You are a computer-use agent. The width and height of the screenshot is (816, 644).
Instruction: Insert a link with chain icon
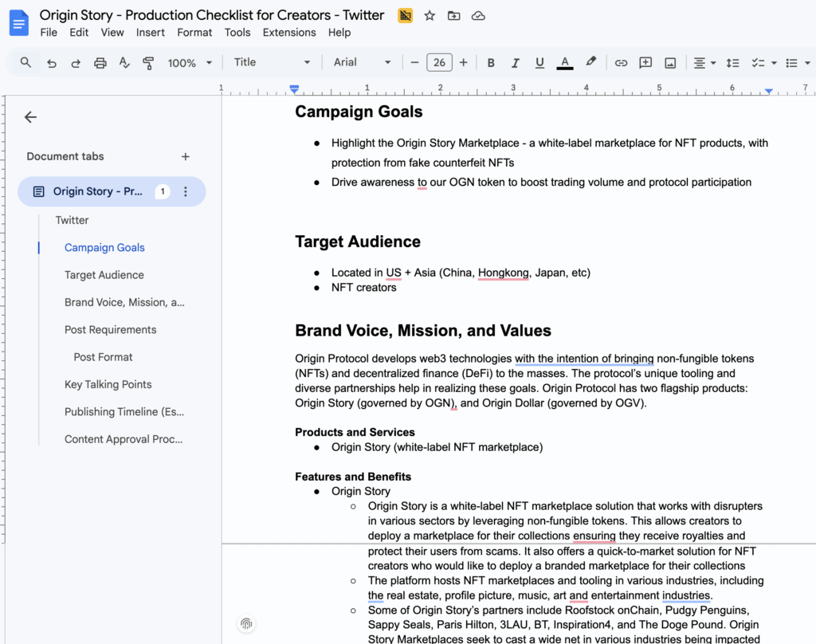pos(621,63)
